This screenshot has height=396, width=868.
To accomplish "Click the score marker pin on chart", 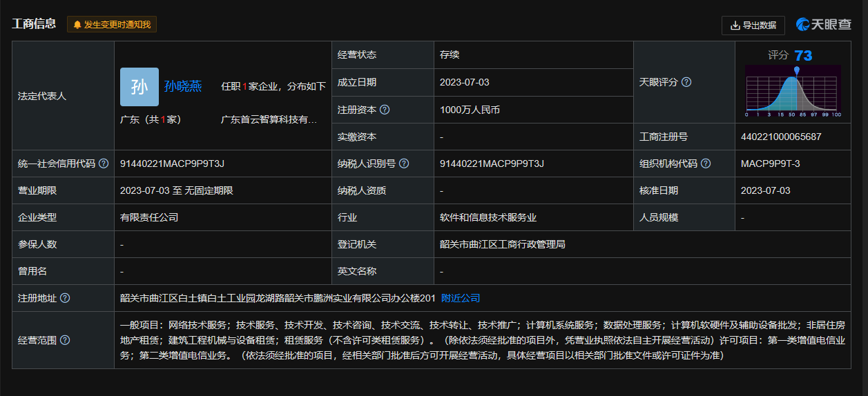I will [797, 70].
